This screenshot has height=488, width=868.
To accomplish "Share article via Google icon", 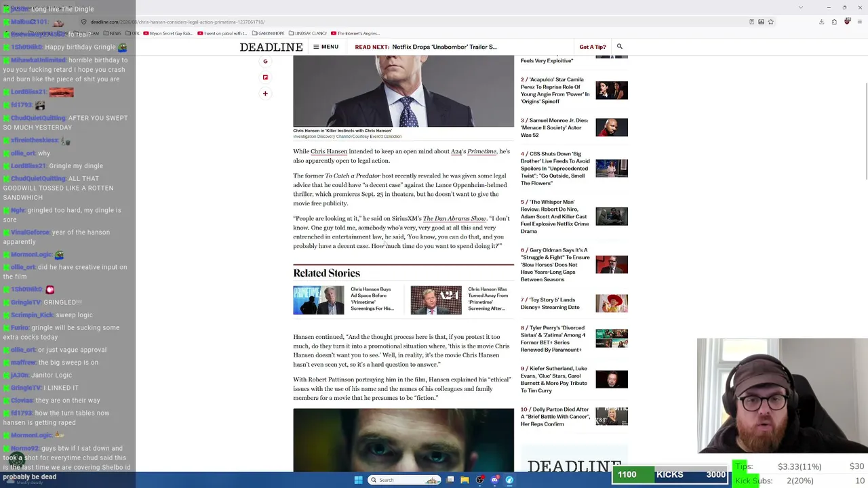I will coord(265,62).
